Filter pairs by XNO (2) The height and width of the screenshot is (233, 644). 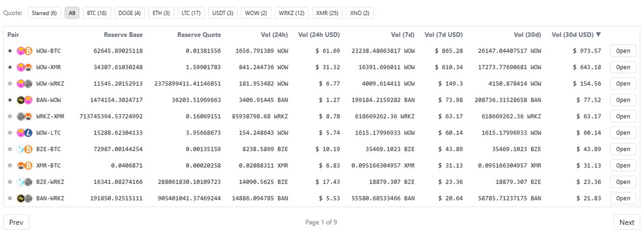[360, 13]
